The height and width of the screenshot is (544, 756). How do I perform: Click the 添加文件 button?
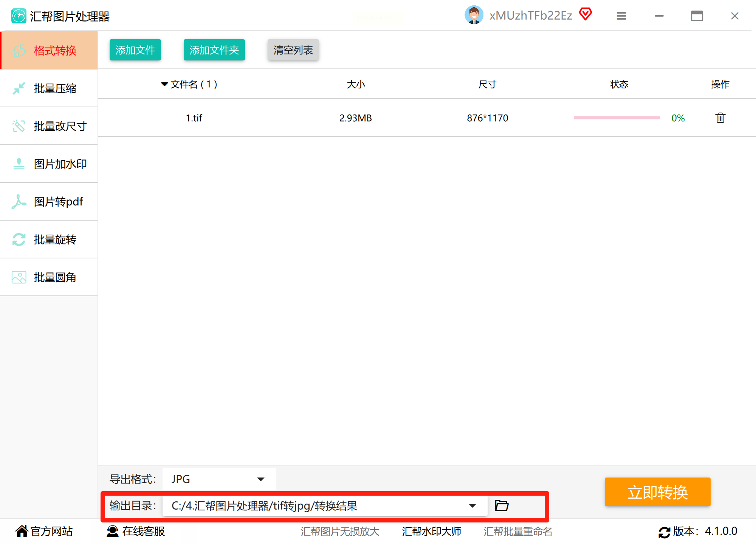click(135, 50)
